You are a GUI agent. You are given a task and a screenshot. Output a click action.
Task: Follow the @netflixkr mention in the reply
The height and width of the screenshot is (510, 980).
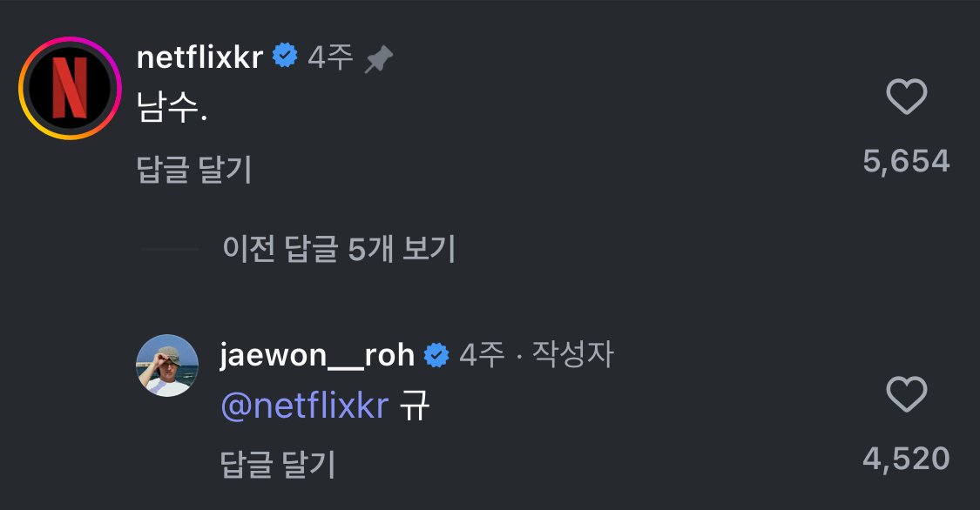coord(304,406)
